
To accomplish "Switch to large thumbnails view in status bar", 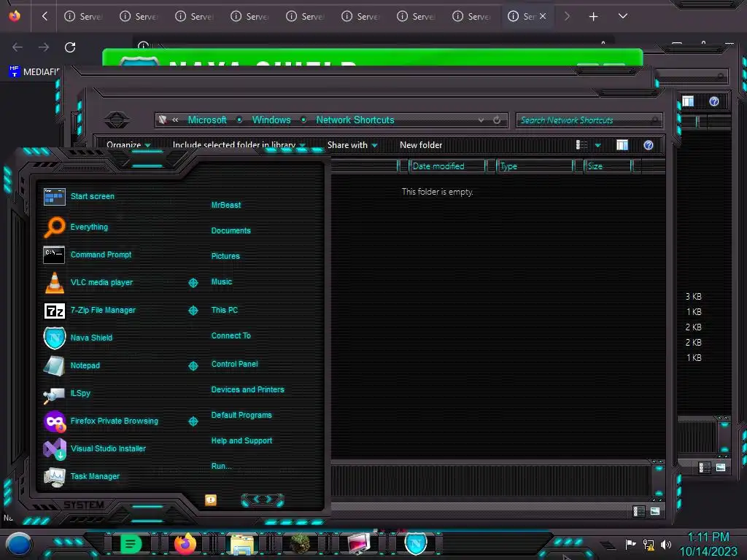I will (x=655, y=511).
